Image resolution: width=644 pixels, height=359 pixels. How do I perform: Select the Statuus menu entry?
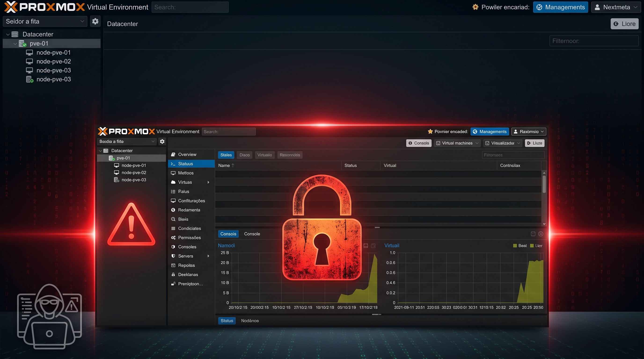[191, 164]
